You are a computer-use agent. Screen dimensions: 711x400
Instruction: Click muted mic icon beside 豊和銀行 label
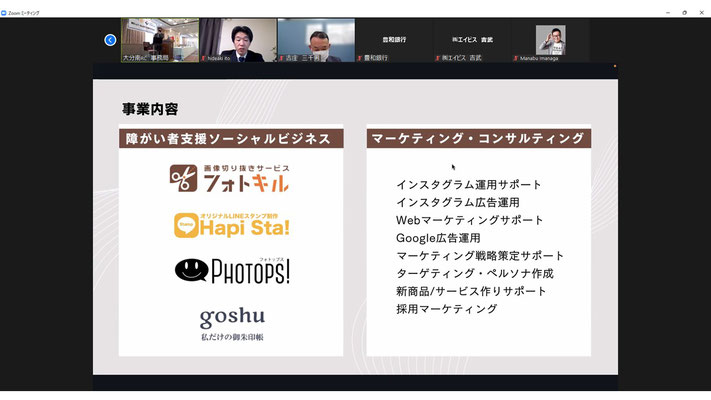click(360, 58)
